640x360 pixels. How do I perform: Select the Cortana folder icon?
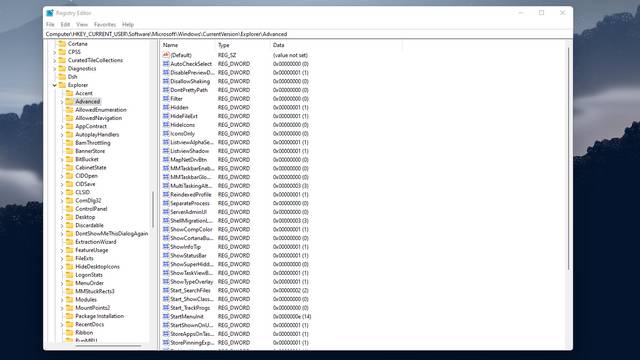[x=62, y=44]
